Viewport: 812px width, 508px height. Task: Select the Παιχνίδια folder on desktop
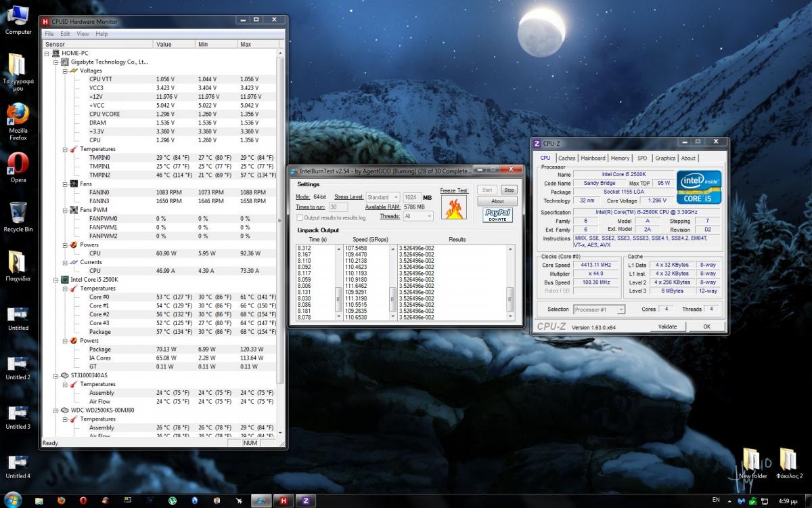coord(18,267)
